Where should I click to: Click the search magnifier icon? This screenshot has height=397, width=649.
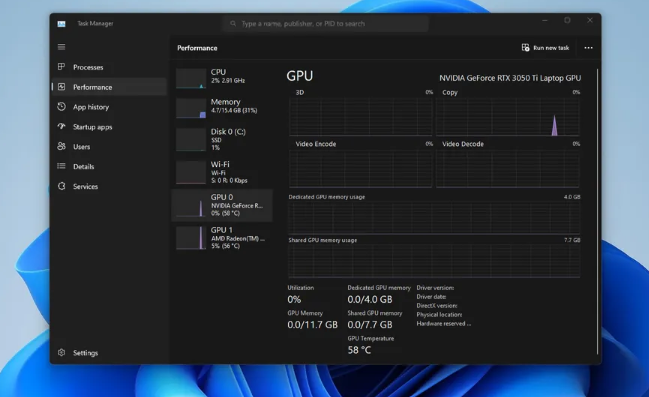click(233, 24)
